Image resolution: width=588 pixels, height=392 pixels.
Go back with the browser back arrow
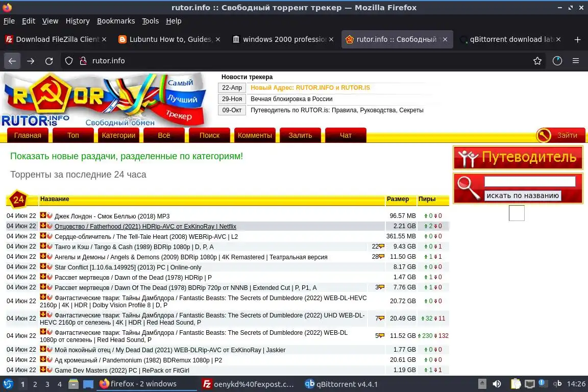[x=12, y=61]
